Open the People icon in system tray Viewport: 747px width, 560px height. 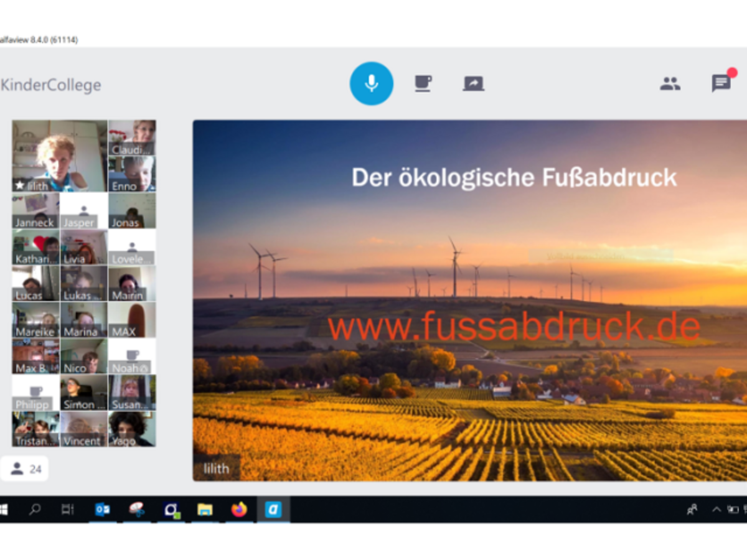point(692,510)
